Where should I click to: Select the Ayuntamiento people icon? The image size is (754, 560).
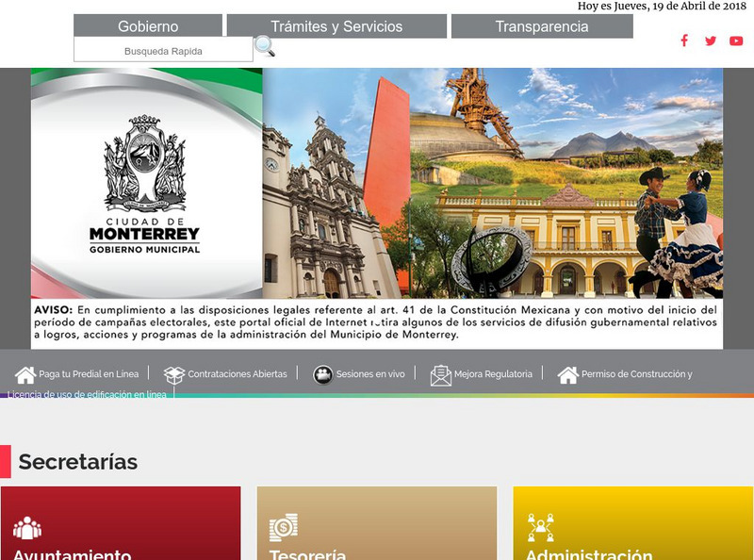29,524
